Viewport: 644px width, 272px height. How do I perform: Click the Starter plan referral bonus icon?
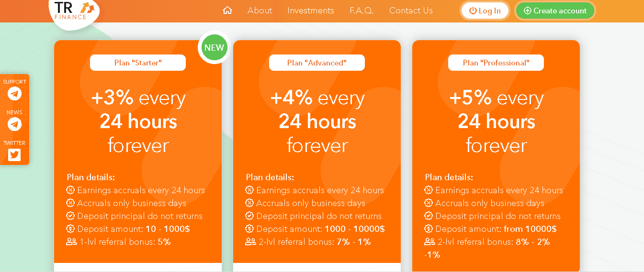(71, 242)
